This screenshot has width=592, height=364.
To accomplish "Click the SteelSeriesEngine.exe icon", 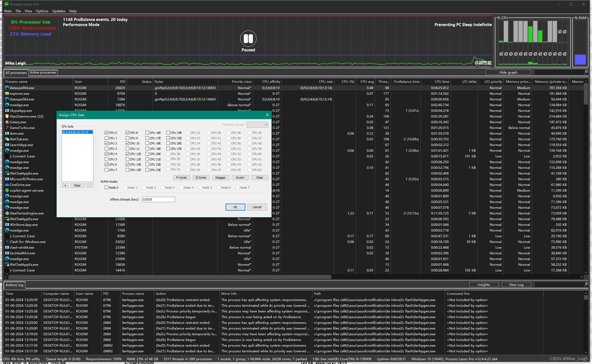I will tap(7, 213).
